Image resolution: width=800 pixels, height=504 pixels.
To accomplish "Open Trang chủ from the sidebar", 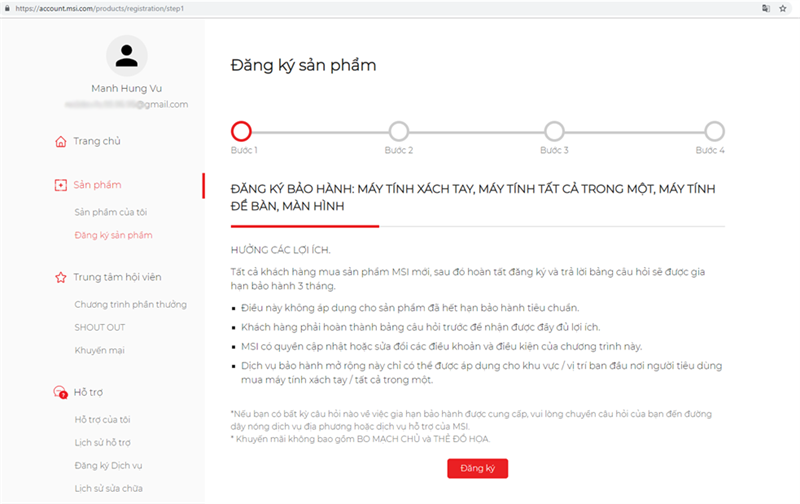I will [x=97, y=141].
